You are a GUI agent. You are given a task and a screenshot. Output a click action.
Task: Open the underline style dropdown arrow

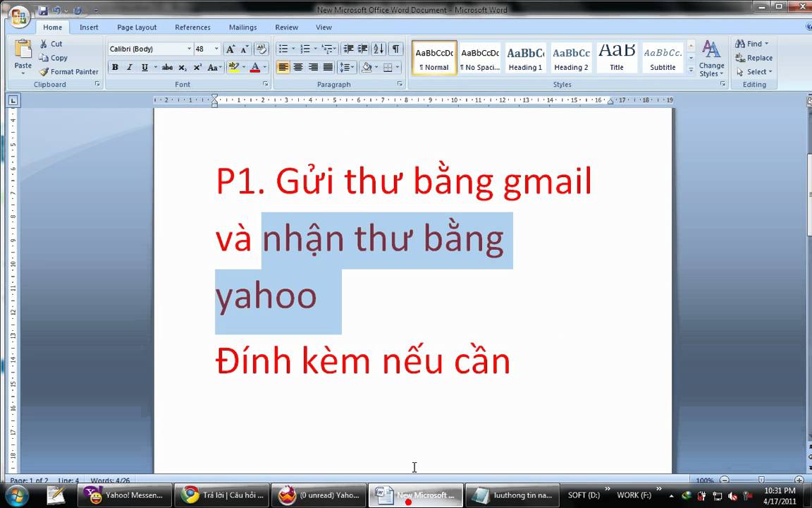point(155,68)
